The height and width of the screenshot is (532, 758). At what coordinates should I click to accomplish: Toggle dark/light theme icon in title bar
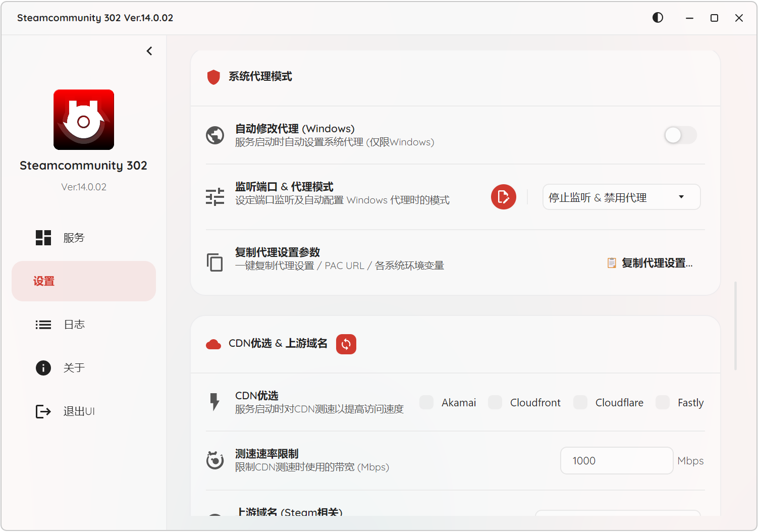point(658,18)
